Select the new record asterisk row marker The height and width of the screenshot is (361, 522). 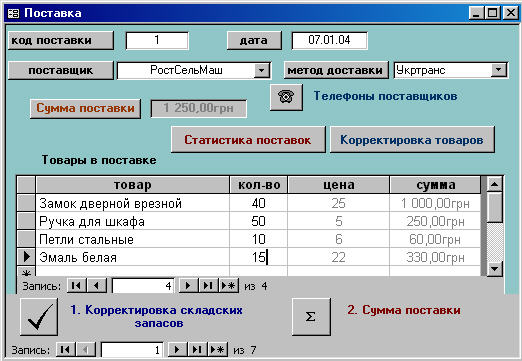tap(26, 272)
